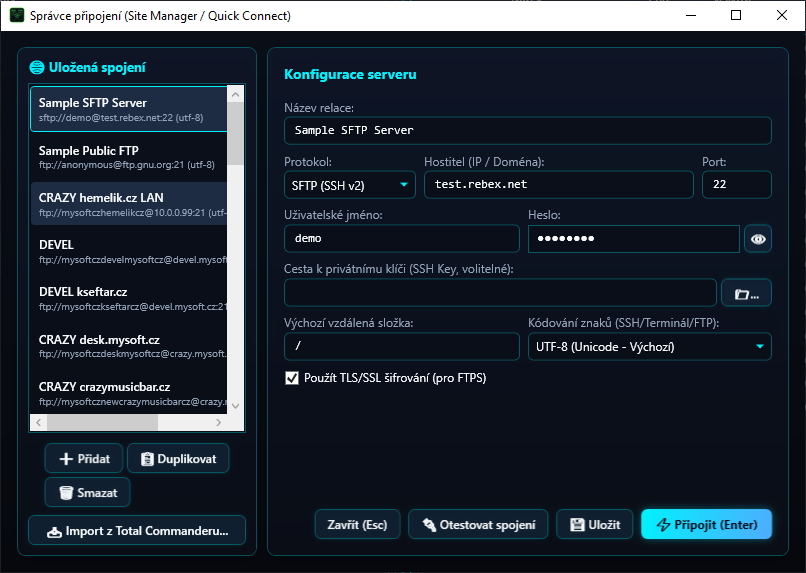806x573 pixels.
Task: Focus the Výchozí vzdálená složka field
Action: [402, 346]
